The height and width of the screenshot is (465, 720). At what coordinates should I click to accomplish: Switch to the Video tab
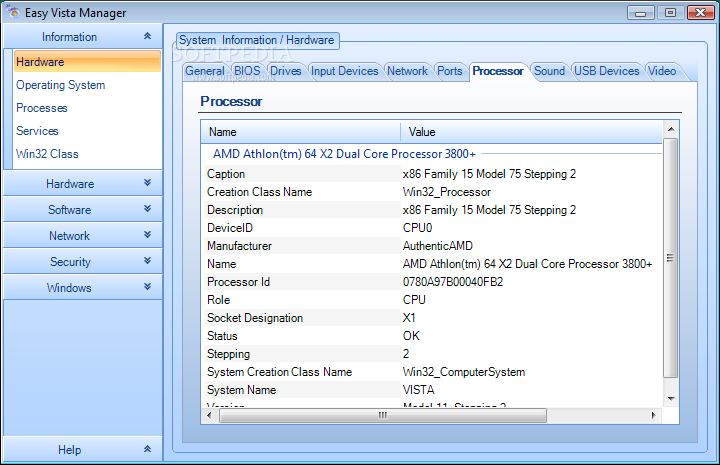pos(662,71)
